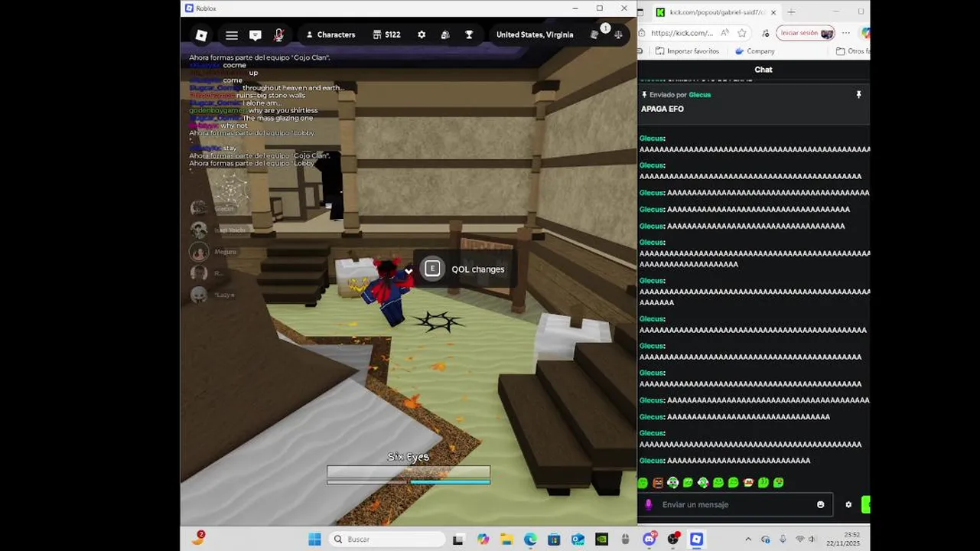Expand hidden system tray icons
Image resolution: width=980 pixels, height=551 pixels.
748,540
